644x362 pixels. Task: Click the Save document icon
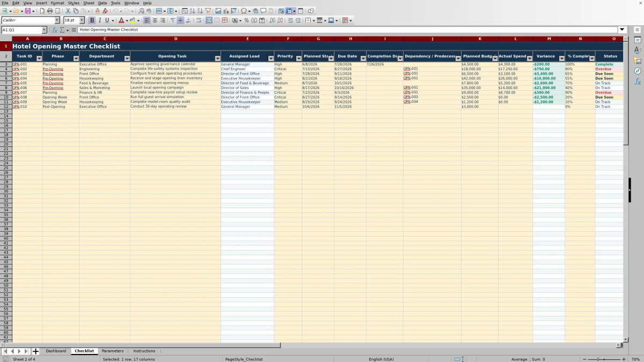pos(27,11)
